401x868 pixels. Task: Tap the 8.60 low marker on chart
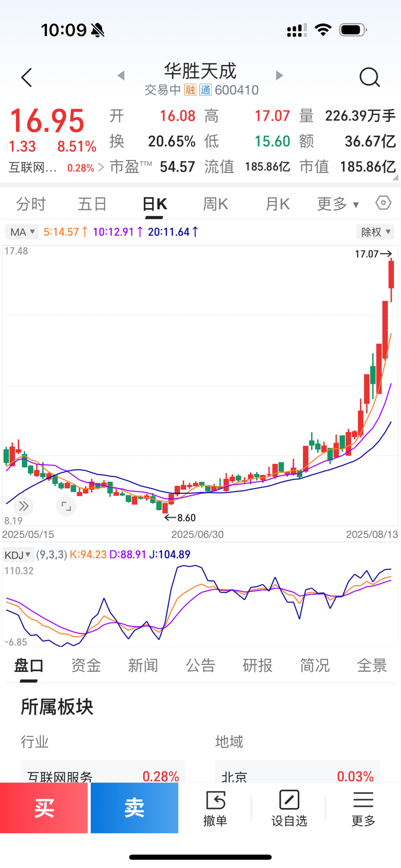coord(180,518)
